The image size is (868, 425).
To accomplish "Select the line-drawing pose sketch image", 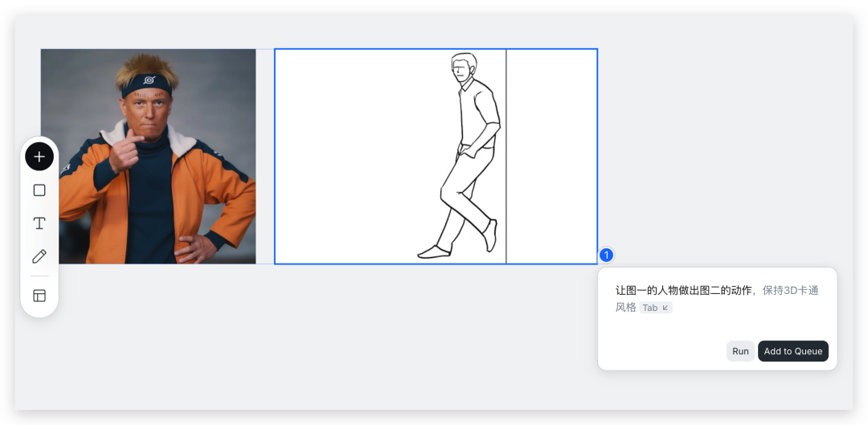I will click(x=436, y=156).
